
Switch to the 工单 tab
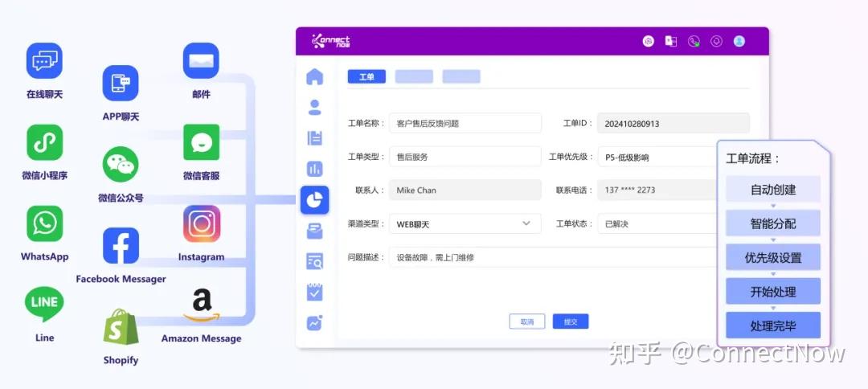(x=366, y=77)
